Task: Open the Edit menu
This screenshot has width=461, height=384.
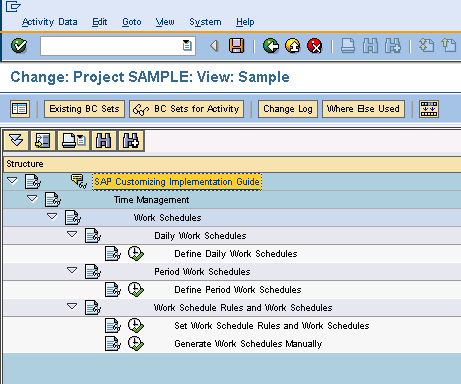Action: point(100,22)
